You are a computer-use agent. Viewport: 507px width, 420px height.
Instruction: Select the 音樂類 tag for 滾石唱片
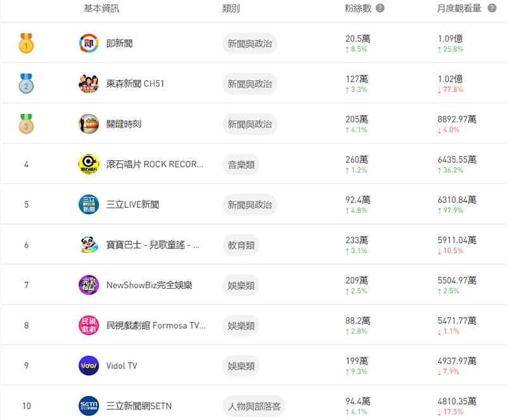pos(241,164)
